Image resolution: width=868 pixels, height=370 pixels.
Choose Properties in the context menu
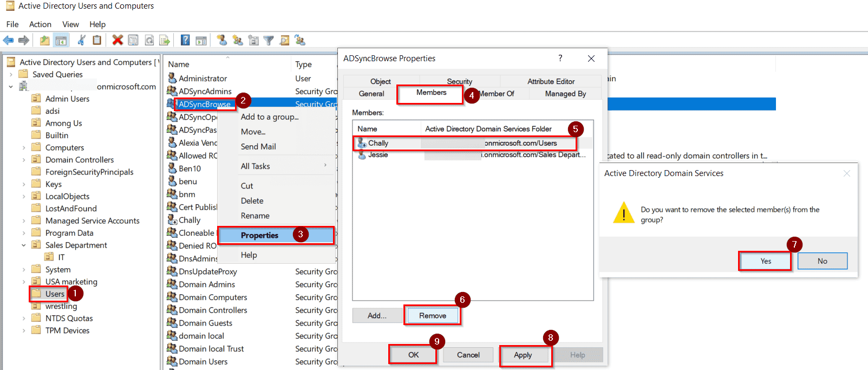click(276, 235)
